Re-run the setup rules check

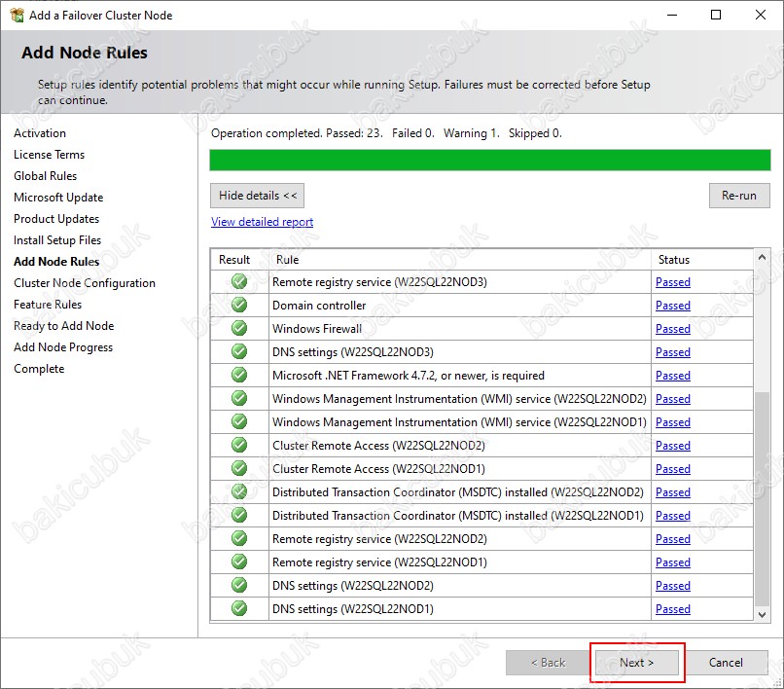tap(739, 196)
